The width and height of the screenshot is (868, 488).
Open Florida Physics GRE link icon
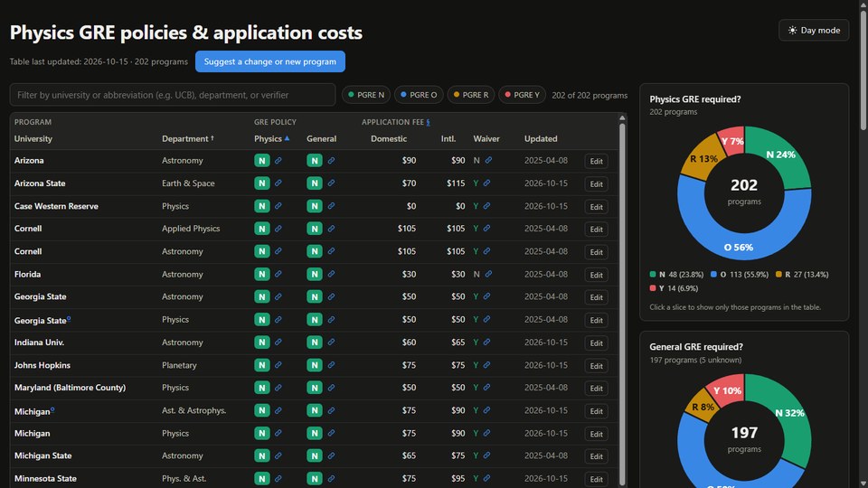tap(278, 274)
